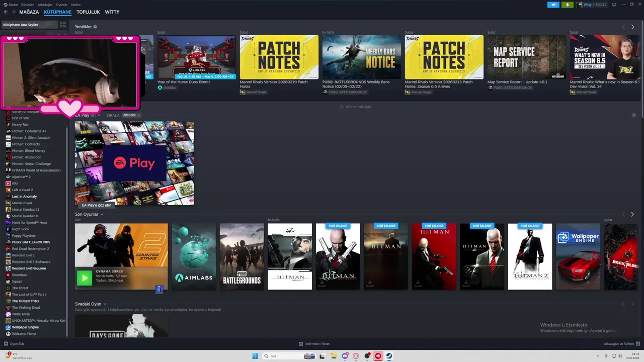644x362 pixels.
Task: Open the İndirmeleri Yönet downloads icon
Action: click(301, 344)
